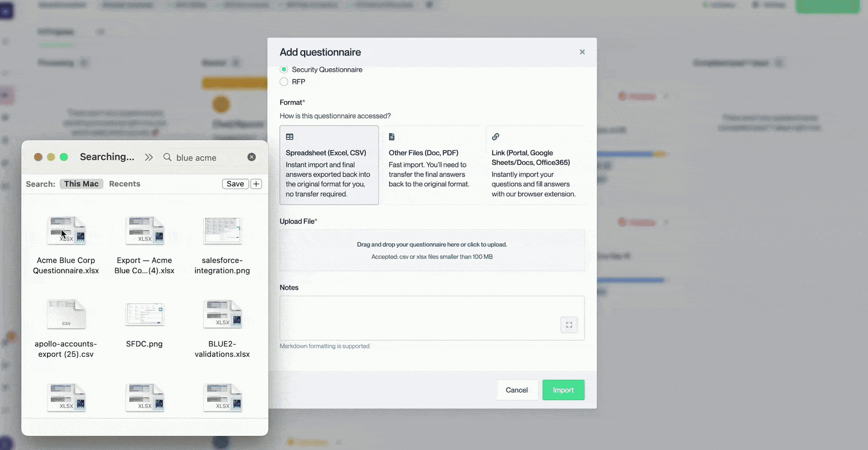Choose Other Files (Doc, PDF) format card

(432, 165)
